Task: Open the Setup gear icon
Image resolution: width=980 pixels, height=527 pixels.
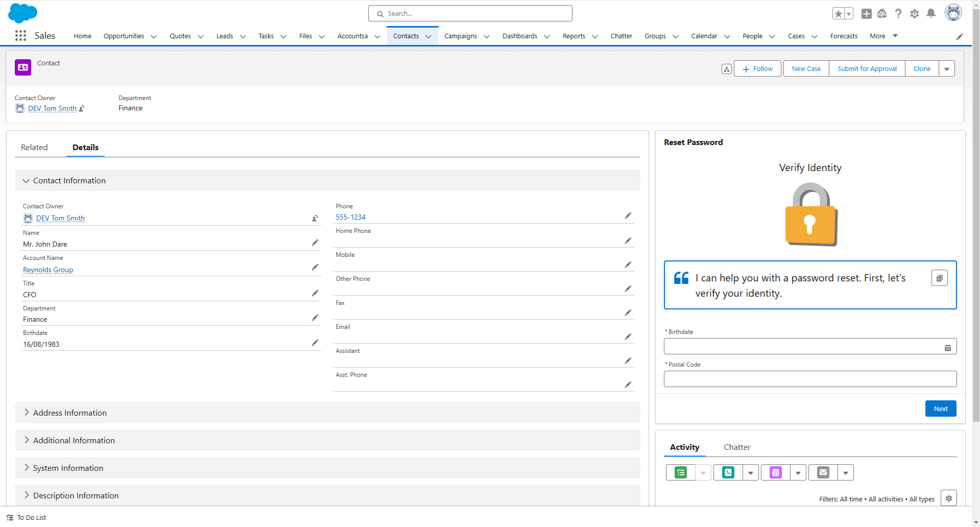Action: coord(915,14)
